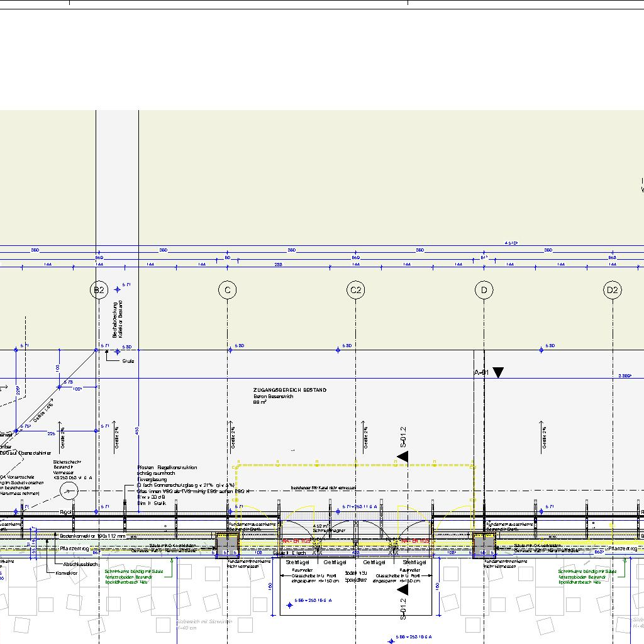
Task: Click the left Stehflügel door label
Action: pos(296,562)
